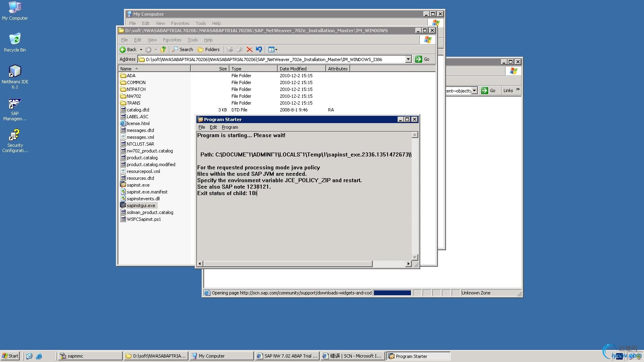The width and height of the screenshot is (644, 362).
Task: Open Favorites menu in the folder window
Action: tap(172, 40)
